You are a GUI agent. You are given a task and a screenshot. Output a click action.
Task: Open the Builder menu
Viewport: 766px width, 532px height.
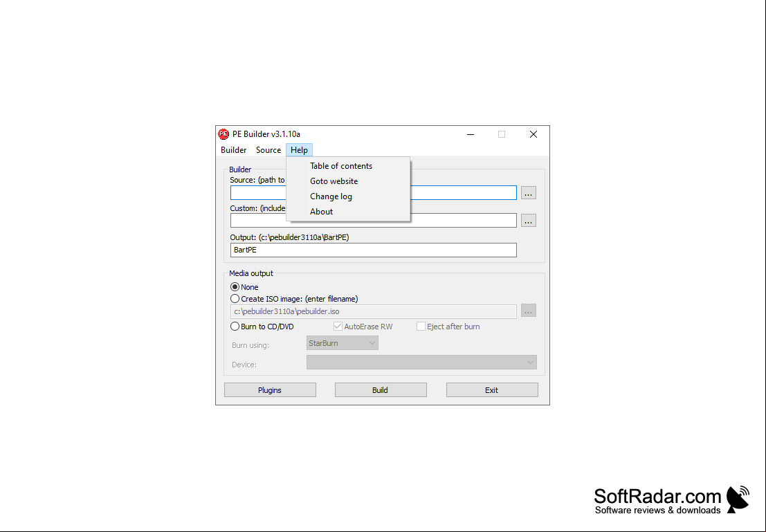[233, 150]
